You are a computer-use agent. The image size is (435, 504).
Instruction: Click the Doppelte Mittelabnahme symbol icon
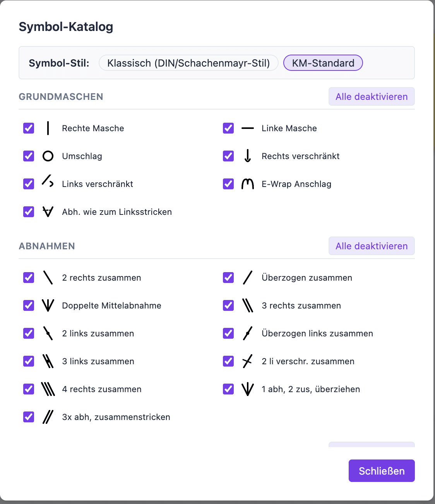point(48,305)
